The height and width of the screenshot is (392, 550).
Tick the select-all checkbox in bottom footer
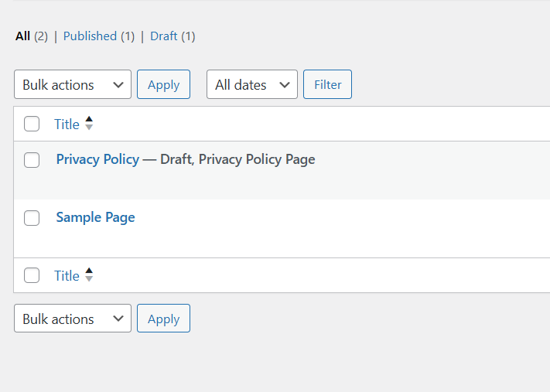pyautogui.click(x=32, y=275)
